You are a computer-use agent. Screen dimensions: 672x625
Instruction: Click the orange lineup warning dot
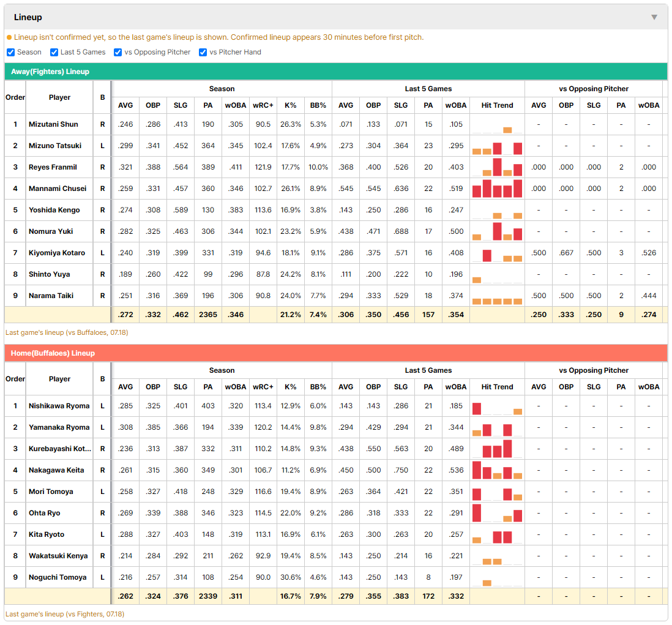(x=9, y=37)
